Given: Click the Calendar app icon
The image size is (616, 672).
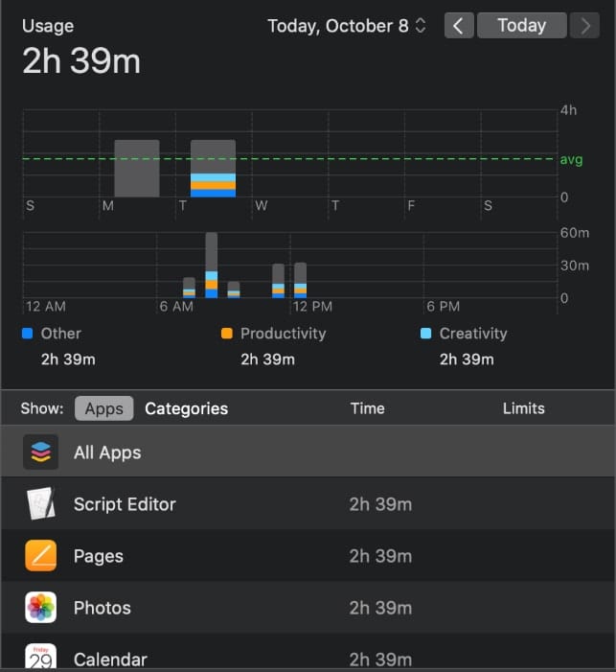Looking at the screenshot, I should point(40,658).
